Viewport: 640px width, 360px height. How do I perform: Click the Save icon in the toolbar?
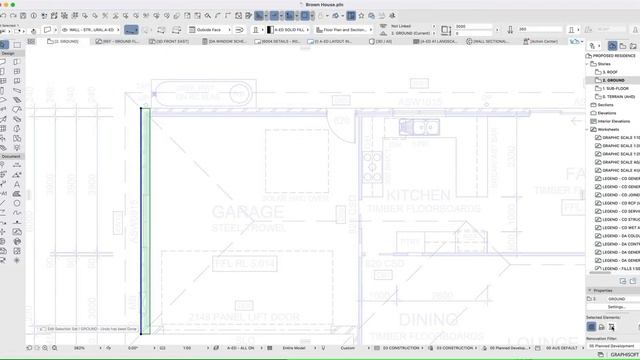23,16
